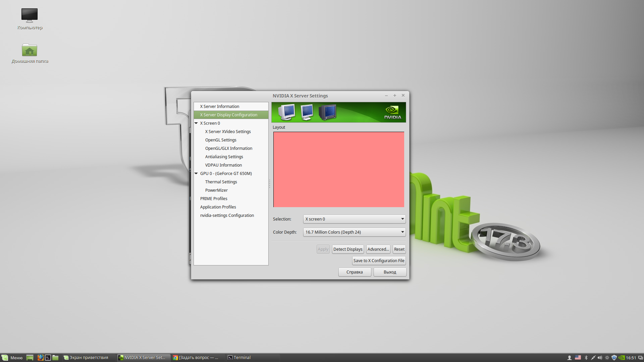Viewport: 644px width, 362px height.
Task: Launch terminal from panel launcher
Action: coord(48,358)
